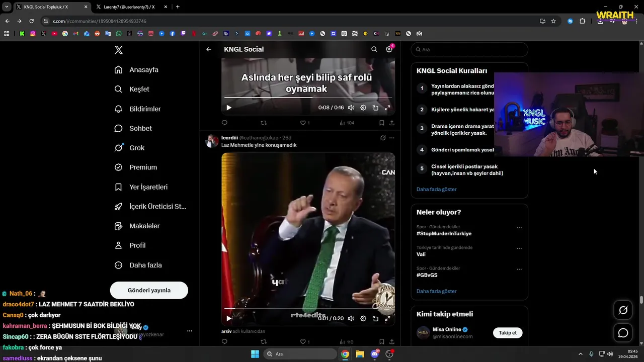Open Profil in sidebar
644x362 pixels.
pos(130,245)
